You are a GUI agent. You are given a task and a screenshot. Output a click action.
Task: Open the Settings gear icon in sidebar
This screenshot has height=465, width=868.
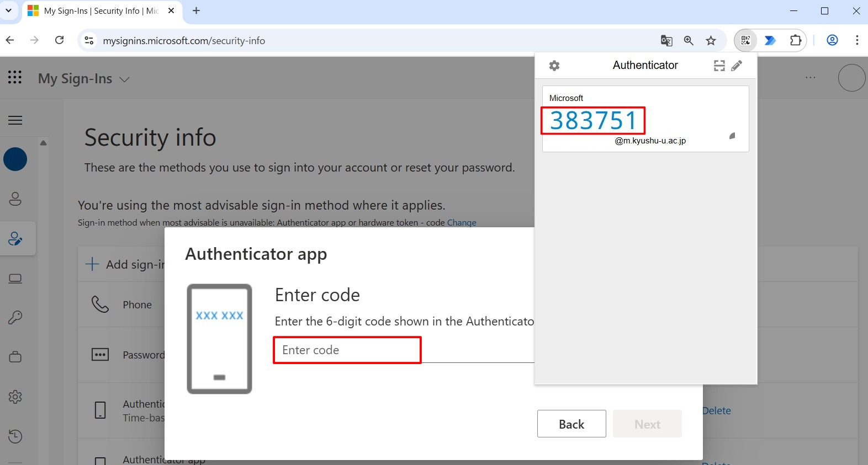click(15, 397)
